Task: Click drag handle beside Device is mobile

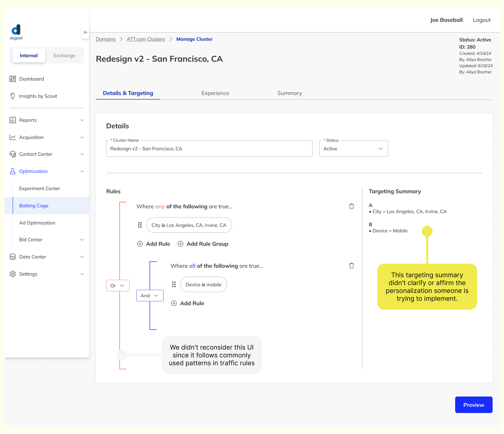Action: [x=174, y=284]
